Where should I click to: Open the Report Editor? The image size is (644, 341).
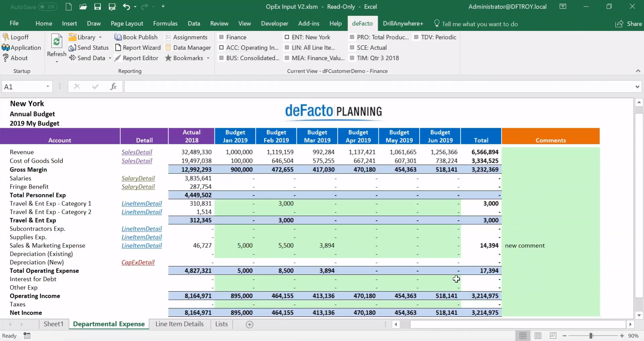(136, 58)
